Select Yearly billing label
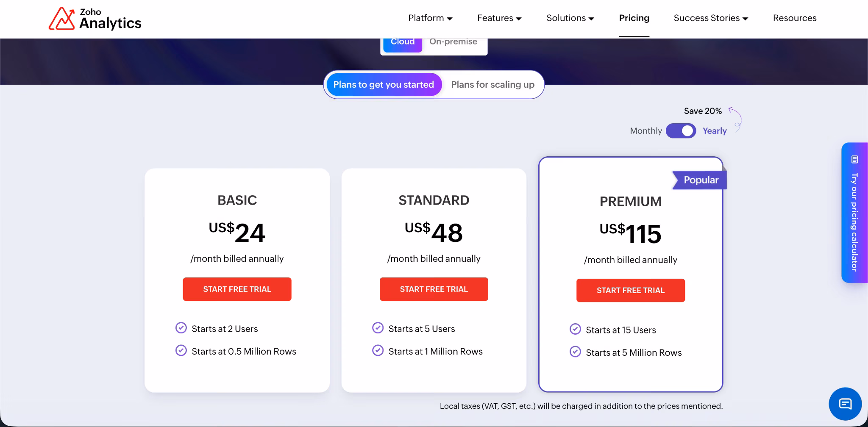868x427 pixels. 715,131
